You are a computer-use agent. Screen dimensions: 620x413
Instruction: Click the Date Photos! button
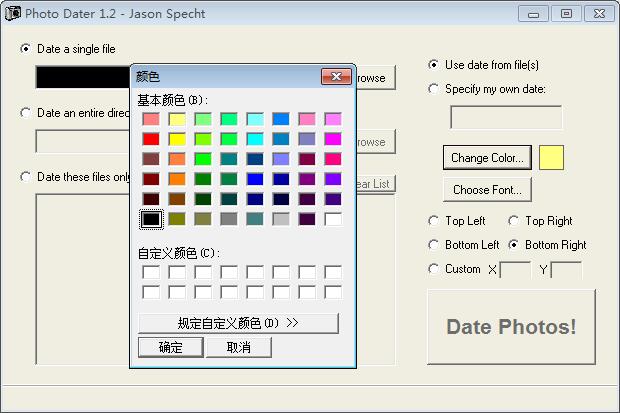click(511, 327)
